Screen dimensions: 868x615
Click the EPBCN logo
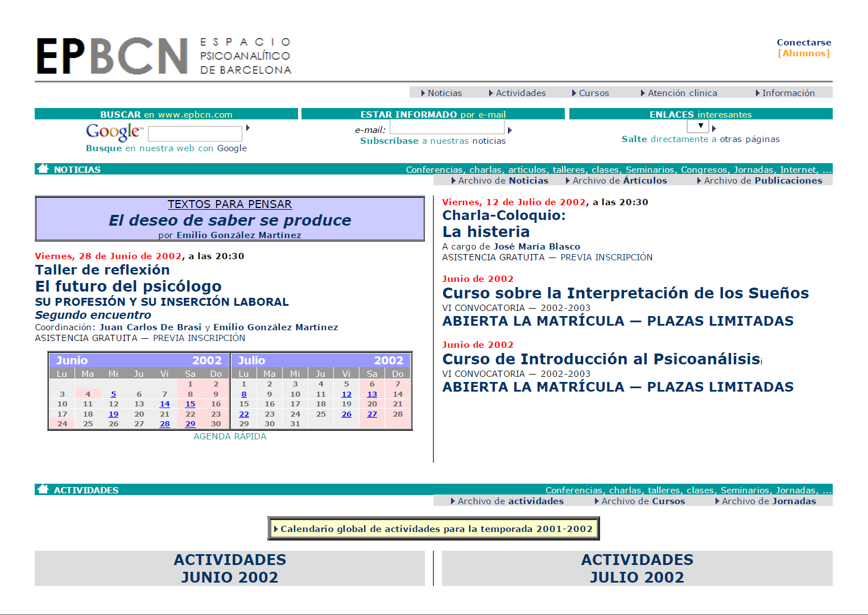pos(164,56)
